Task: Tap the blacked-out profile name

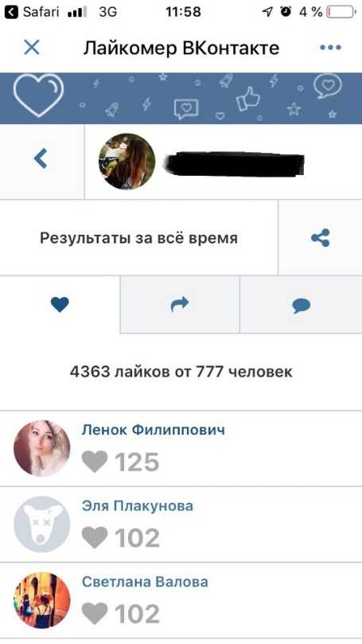Action: tap(235, 163)
